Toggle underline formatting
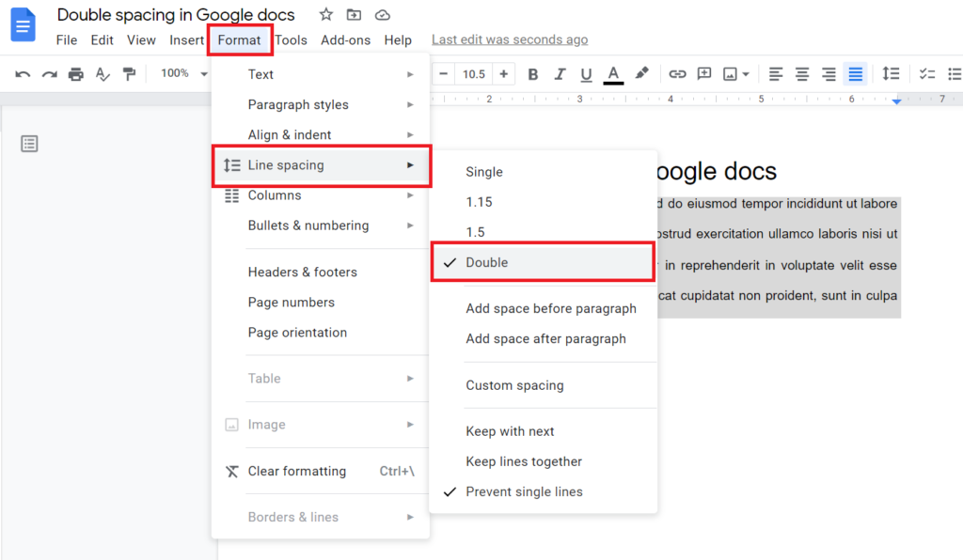Image resolution: width=963 pixels, height=560 pixels. coord(584,73)
